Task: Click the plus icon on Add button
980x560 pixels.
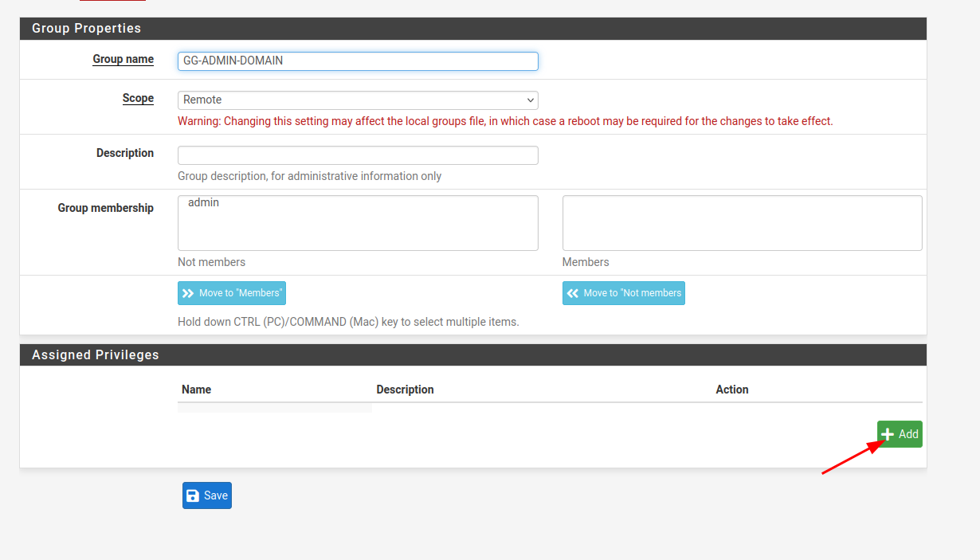Action: click(888, 434)
